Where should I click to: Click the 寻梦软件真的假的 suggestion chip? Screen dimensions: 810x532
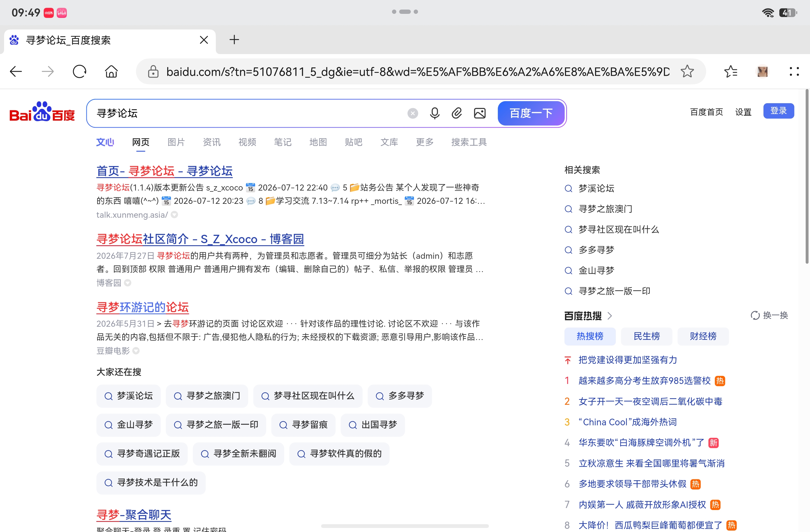pos(339,454)
